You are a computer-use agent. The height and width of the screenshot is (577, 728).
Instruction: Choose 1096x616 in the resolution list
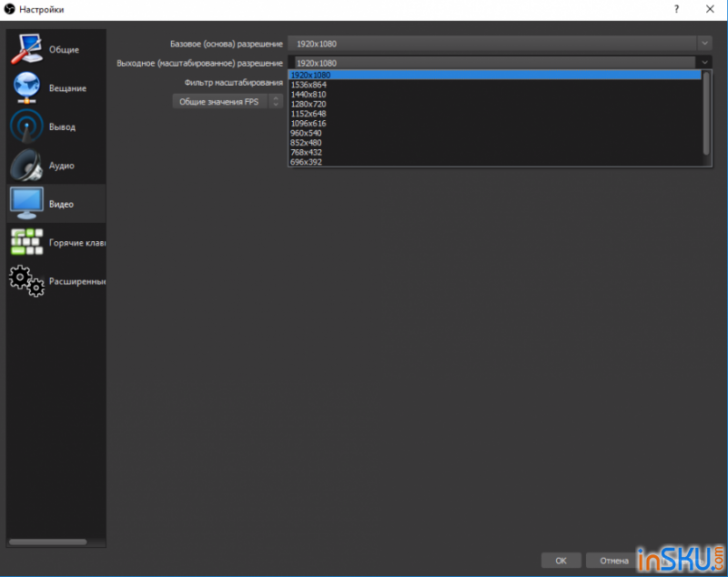(x=494, y=124)
